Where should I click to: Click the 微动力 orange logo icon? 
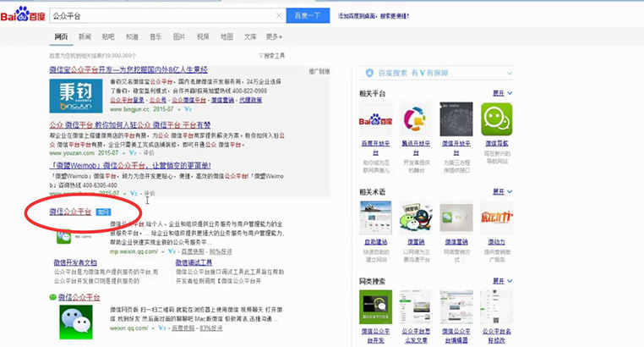pyautogui.click(x=497, y=218)
